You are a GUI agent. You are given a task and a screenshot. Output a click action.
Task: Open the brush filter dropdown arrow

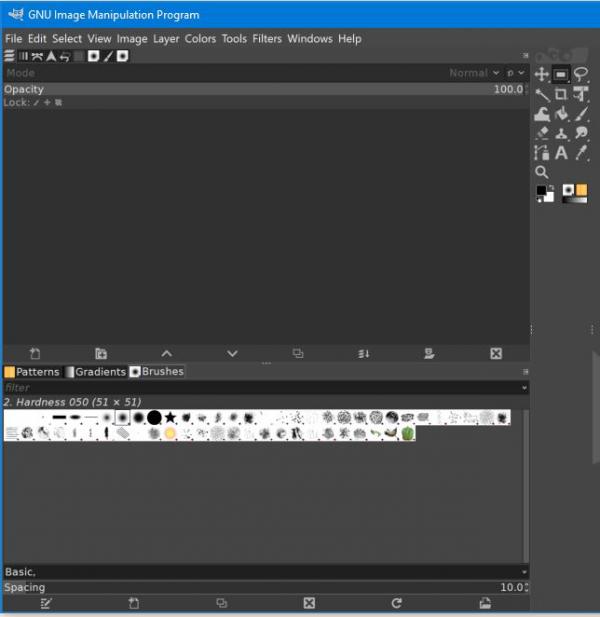(524, 388)
